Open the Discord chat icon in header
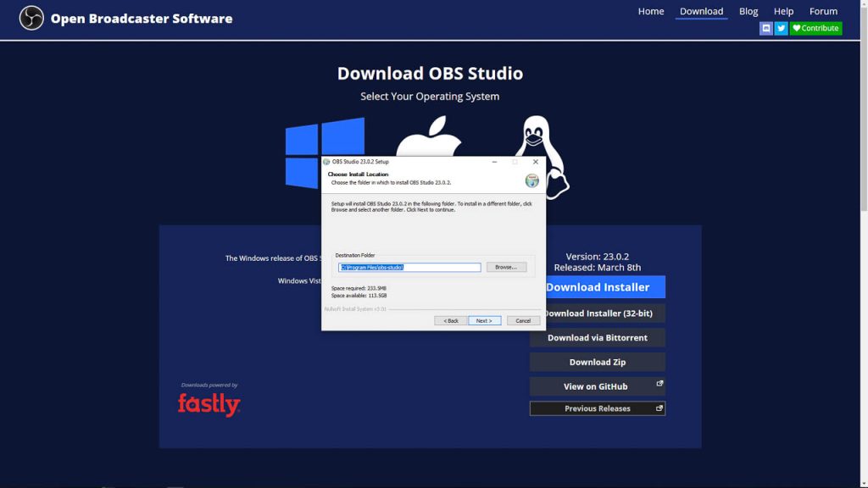This screenshot has width=868, height=488. point(765,28)
